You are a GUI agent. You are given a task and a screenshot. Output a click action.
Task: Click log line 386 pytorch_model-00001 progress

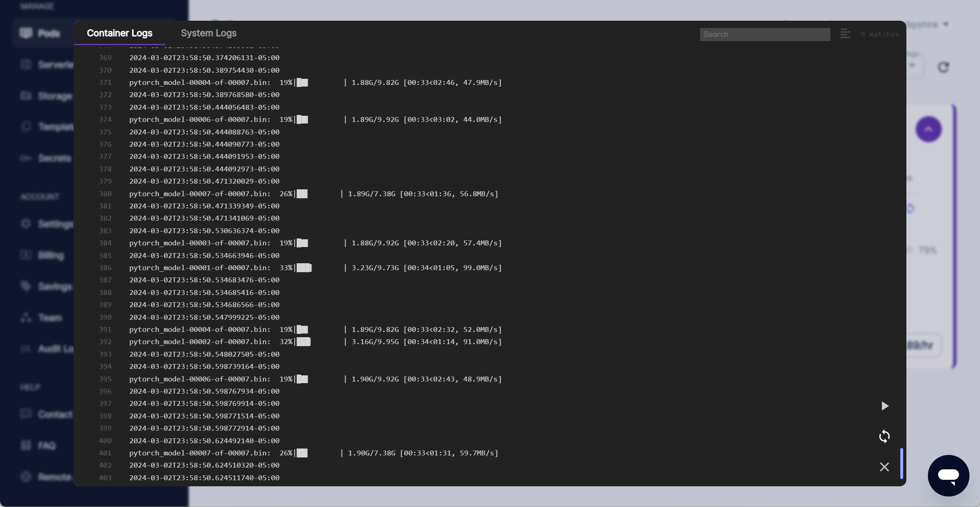coord(316,268)
